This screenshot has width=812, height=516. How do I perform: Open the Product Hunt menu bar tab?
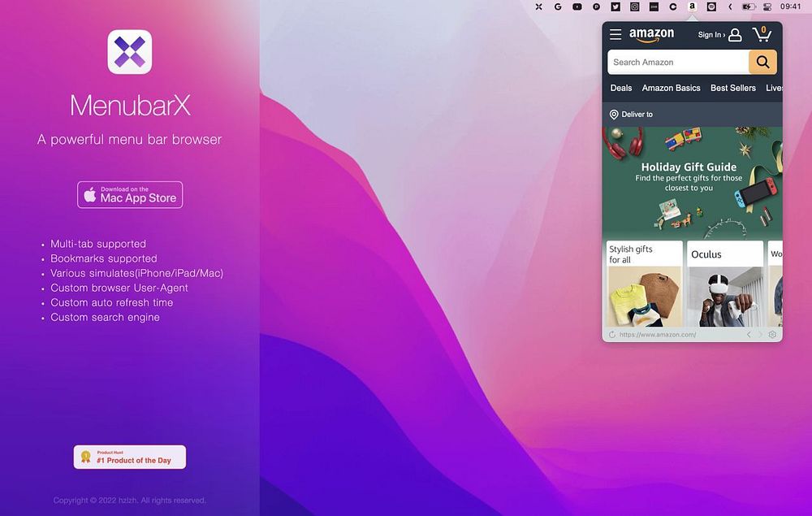point(596,7)
